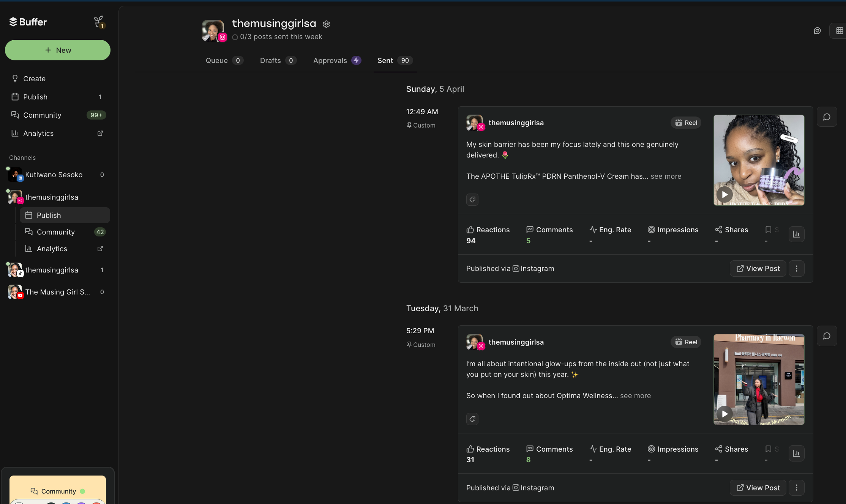Click the 0/3 posts sent this week progress indicator

point(278,37)
